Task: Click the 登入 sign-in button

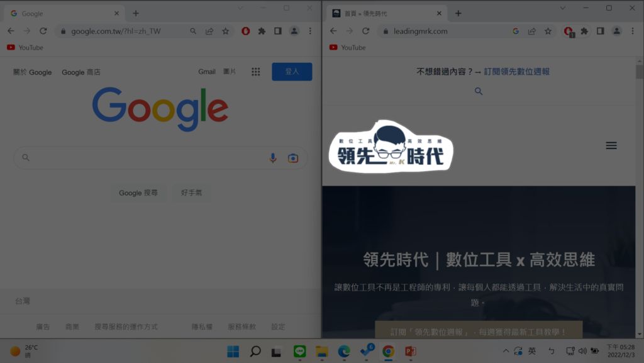Action: [x=292, y=72]
